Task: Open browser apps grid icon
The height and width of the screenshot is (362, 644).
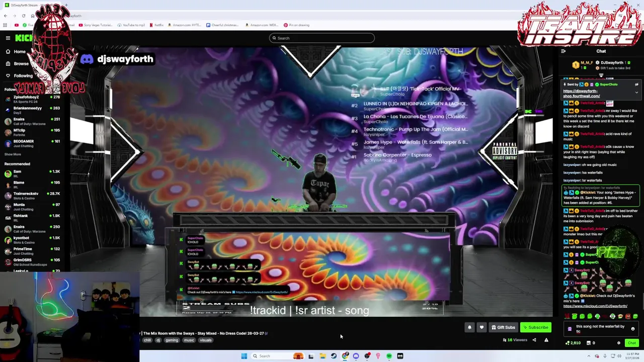Action: 5,25
